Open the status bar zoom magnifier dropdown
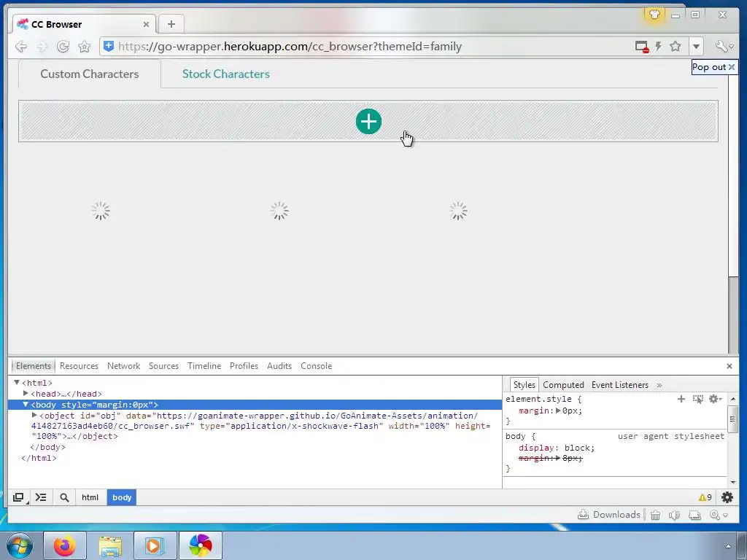747x560 pixels. coord(719,515)
